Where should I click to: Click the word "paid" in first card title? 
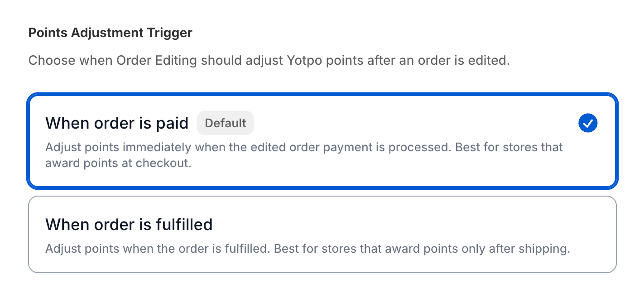point(174,123)
